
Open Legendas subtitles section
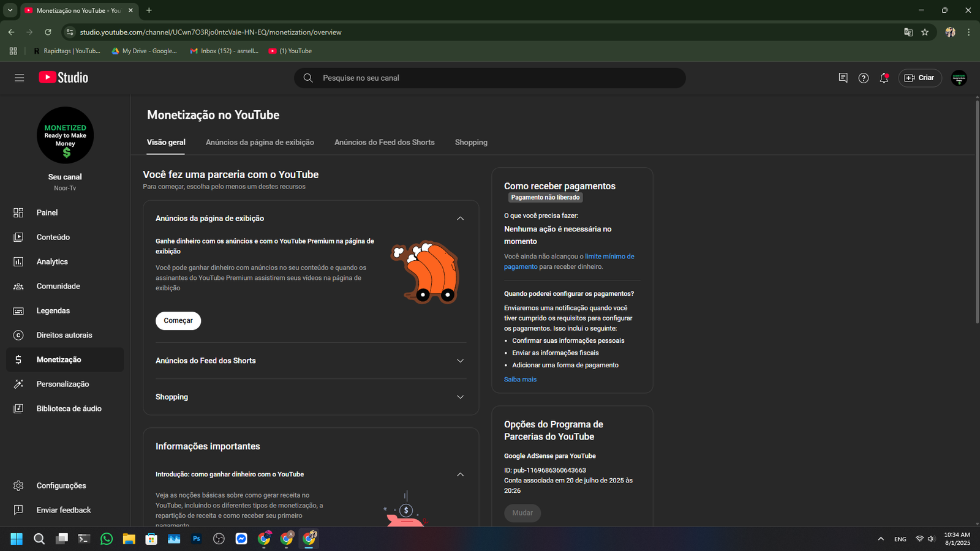coord(65,310)
